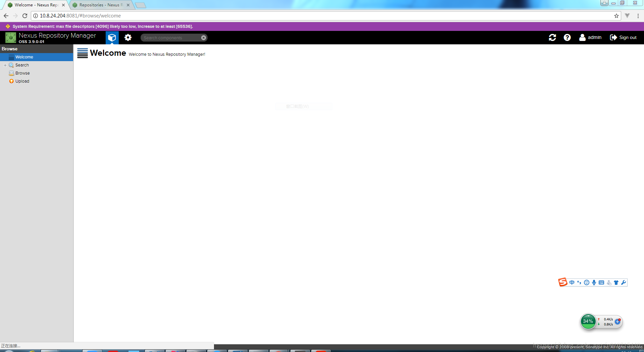
Task: Select Browse item in the sidebar
Action: 22,73
